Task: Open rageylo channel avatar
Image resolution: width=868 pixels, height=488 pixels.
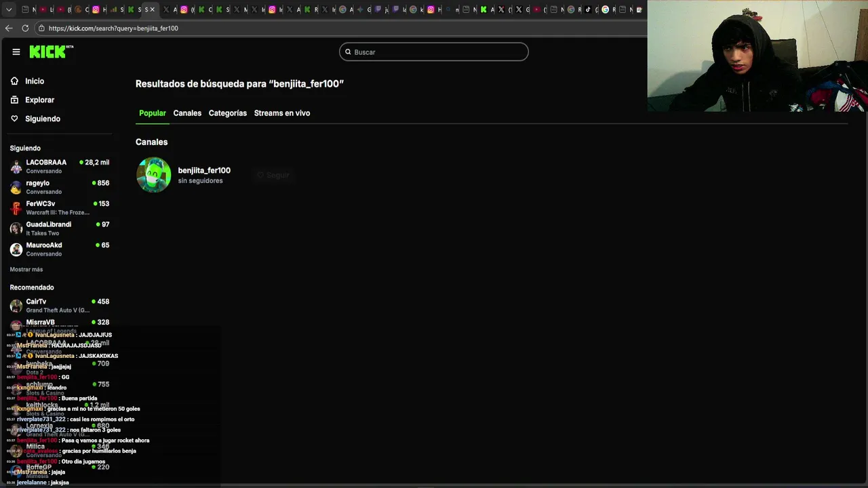Action: pyautogui.click(x=16, y=187)
